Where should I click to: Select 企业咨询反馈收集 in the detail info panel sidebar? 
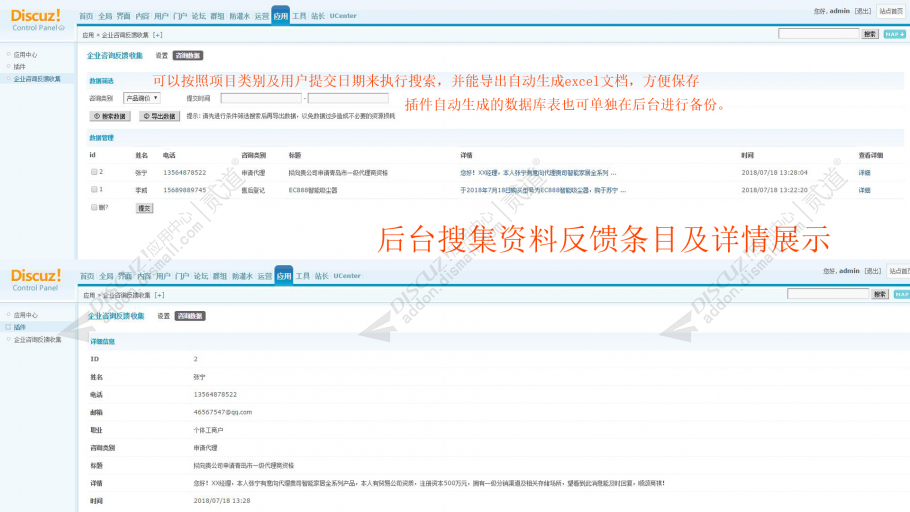[38, 340]
